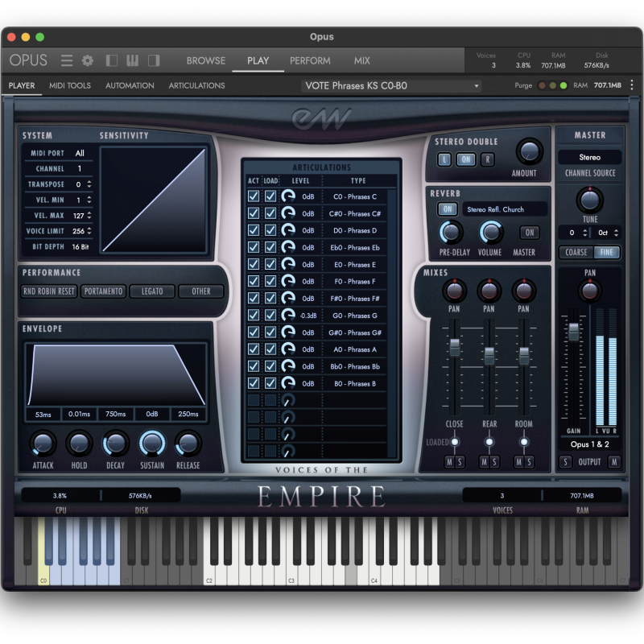Mute the Rear mix channel
644x644 pixels.
(x=485, y=462)
